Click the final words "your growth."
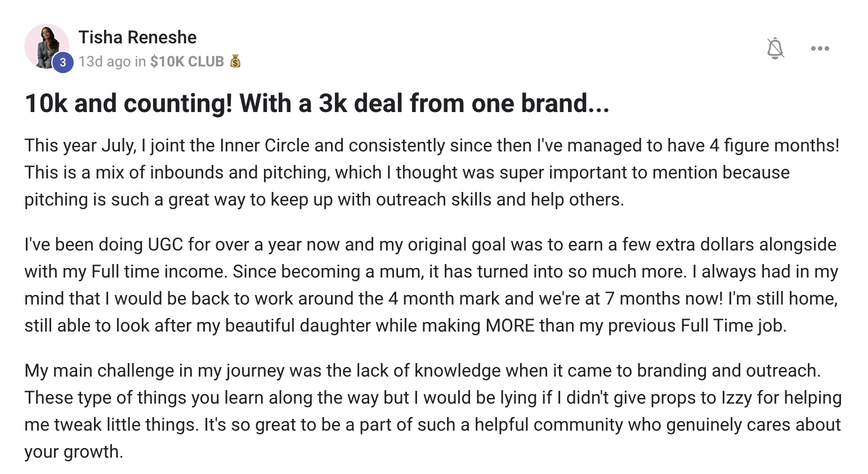 (x=74, y=451)
